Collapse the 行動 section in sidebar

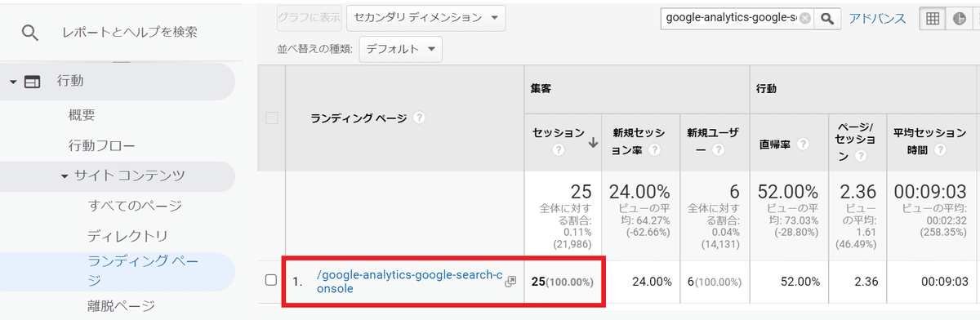(x=13, y=82)
